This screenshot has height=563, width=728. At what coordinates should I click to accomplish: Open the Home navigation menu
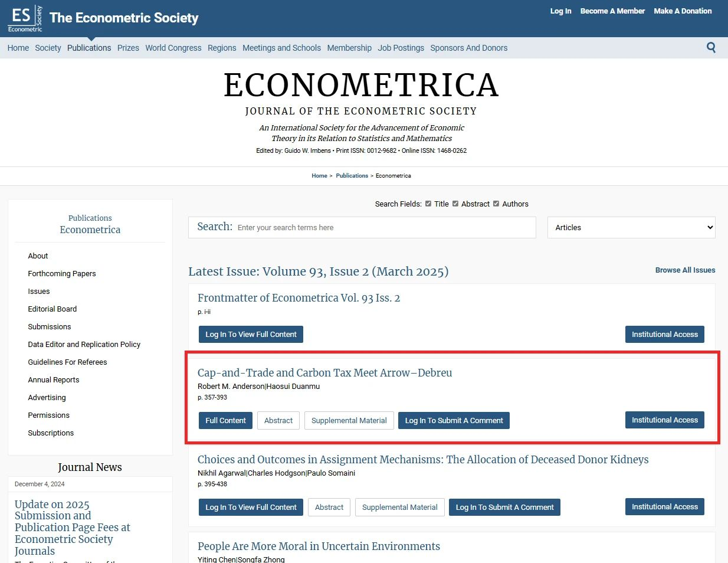click(x=18, y=48)
